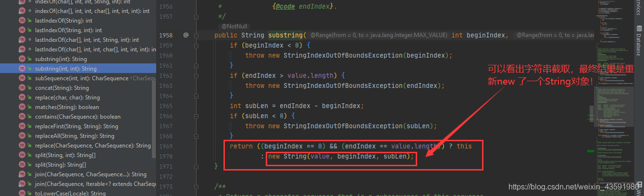Screen dimensions: 644x196
Task: Click the method icon beside lastIndexOf(String): int
Action: pos(22,21)
